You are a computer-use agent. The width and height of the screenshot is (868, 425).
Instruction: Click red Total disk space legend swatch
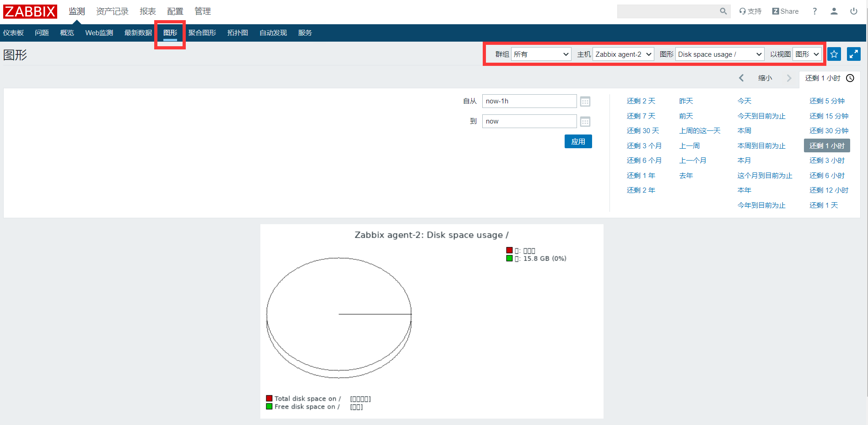point(269,398)
